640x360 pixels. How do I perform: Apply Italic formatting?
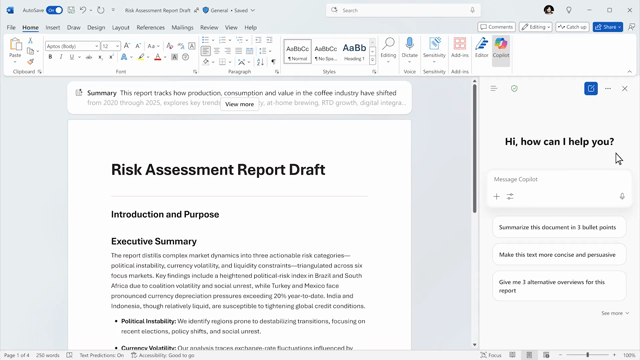pyautogui.click(x=61, y=57)
